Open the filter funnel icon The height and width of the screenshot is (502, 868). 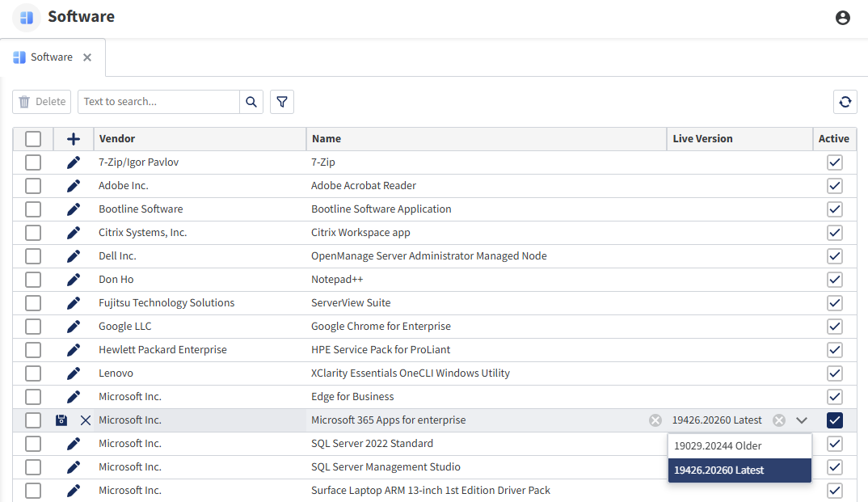pos(282,102)
